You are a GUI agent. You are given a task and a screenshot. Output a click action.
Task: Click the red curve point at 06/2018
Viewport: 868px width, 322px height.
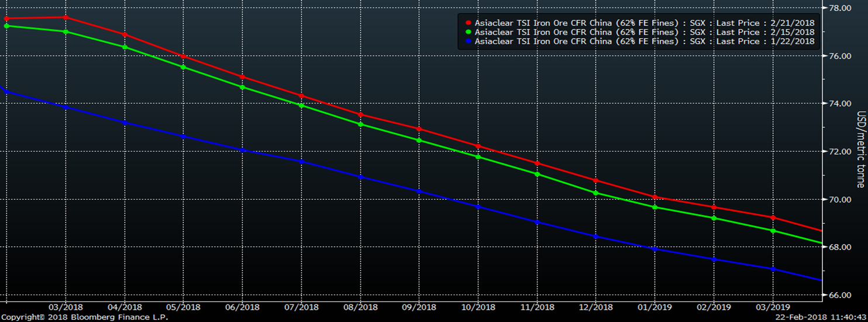coord(242,77)
